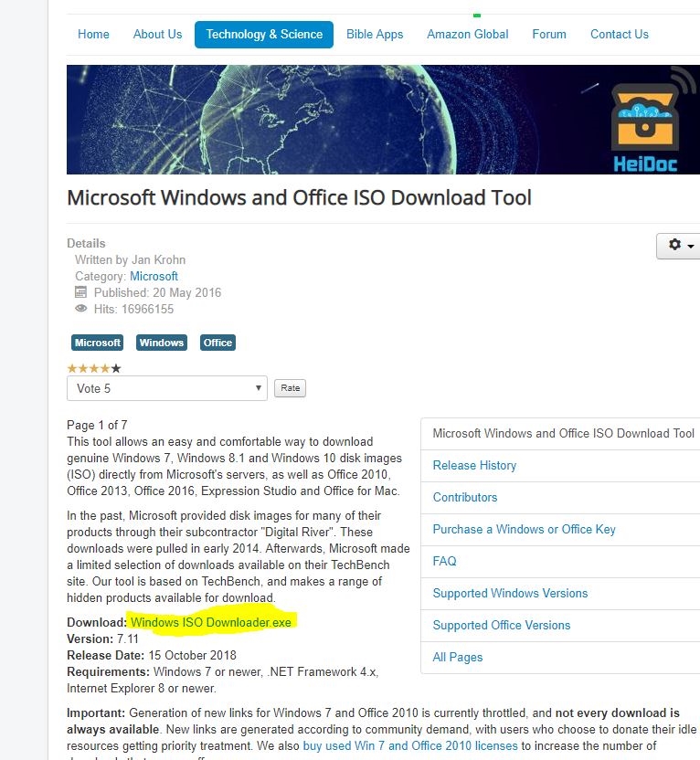Go to the Forum page
The image size is (700, 760).
549,35
